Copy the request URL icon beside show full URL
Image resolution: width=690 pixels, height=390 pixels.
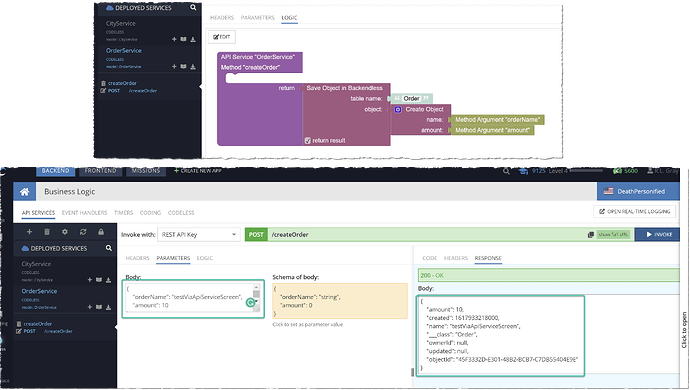point(591,235)
